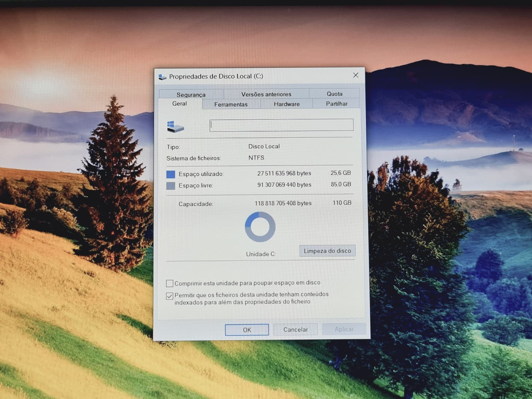Click the 'Espaço utilizado:' label
The height and width of the screenshot is (399, 532).
(x=201, y=174)
